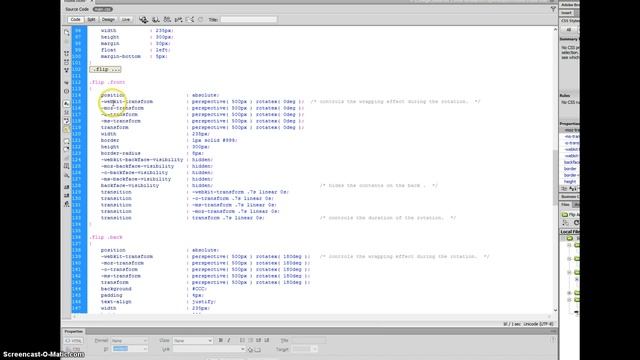The width and height of the screenshot is (640, 360).
Task: Click the Refresh design view icon
Action: coord(200,20)
